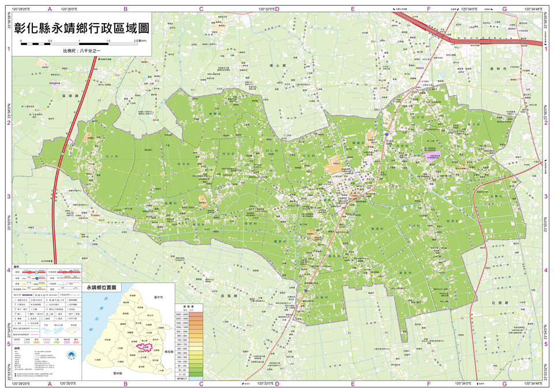This screenshot has height=392, width=554.
Task: Click the 120°32'0"E longitude label on the top border
Action: [267, 9]
